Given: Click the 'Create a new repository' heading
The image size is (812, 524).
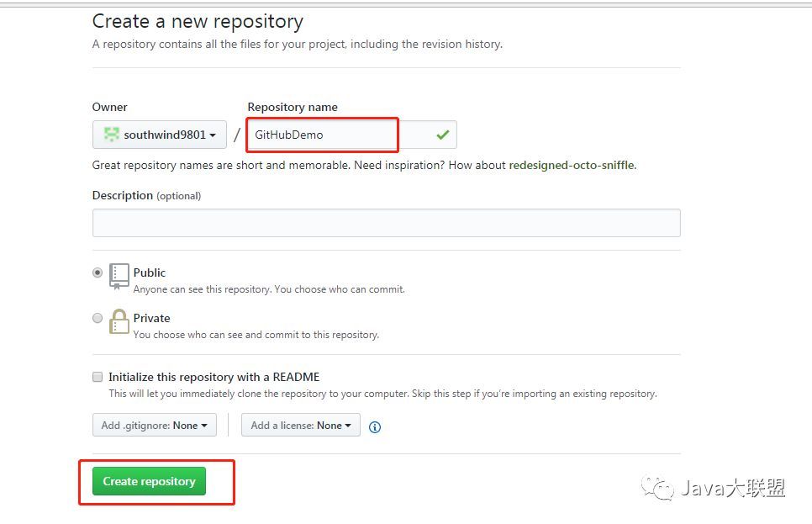Looking at the screenshot, I should (198, 21).
